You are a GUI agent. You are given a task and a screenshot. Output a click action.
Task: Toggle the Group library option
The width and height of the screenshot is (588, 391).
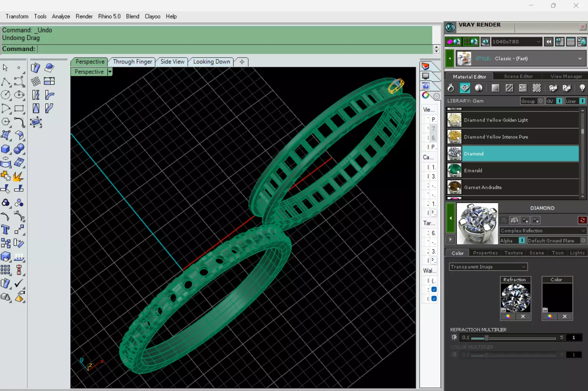pyautogui.click(x=532, y=101)
